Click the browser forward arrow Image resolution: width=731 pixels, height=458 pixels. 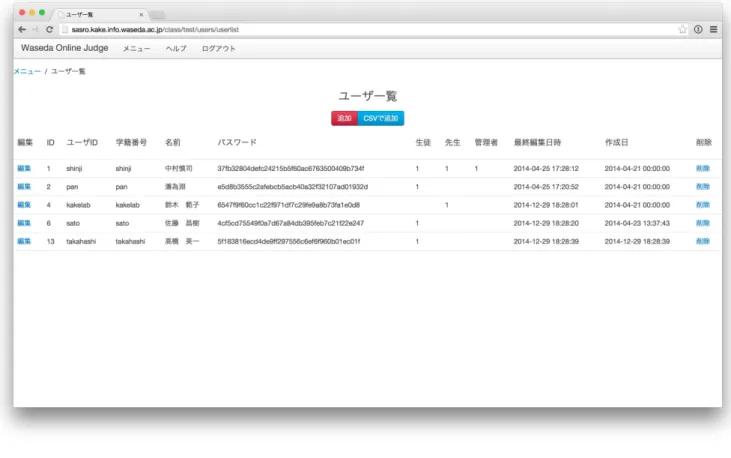point(35,29)
